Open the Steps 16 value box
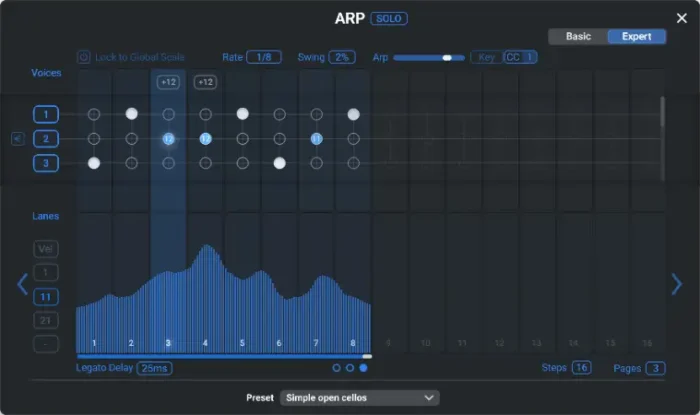Screen dimensions: 700x415 [x=581, y=368]
